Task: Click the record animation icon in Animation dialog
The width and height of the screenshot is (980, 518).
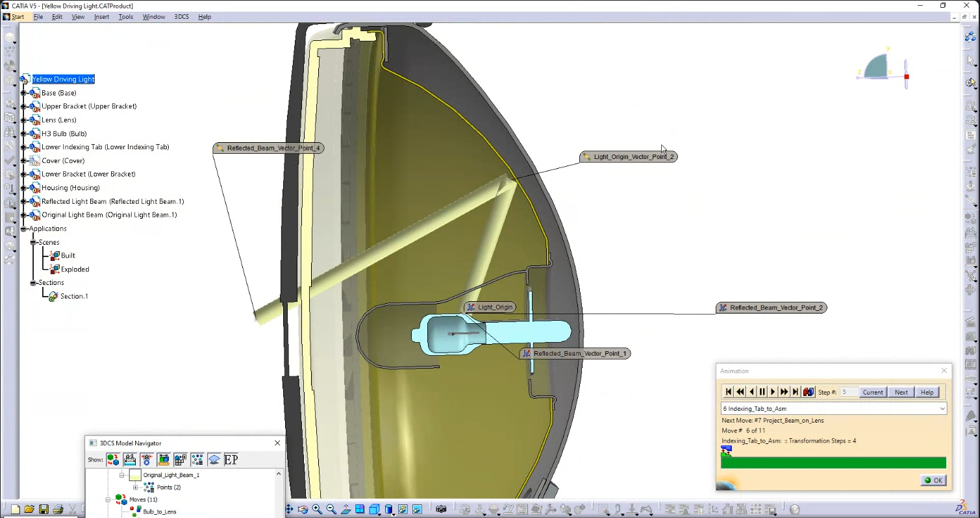Action: (809, 391)
